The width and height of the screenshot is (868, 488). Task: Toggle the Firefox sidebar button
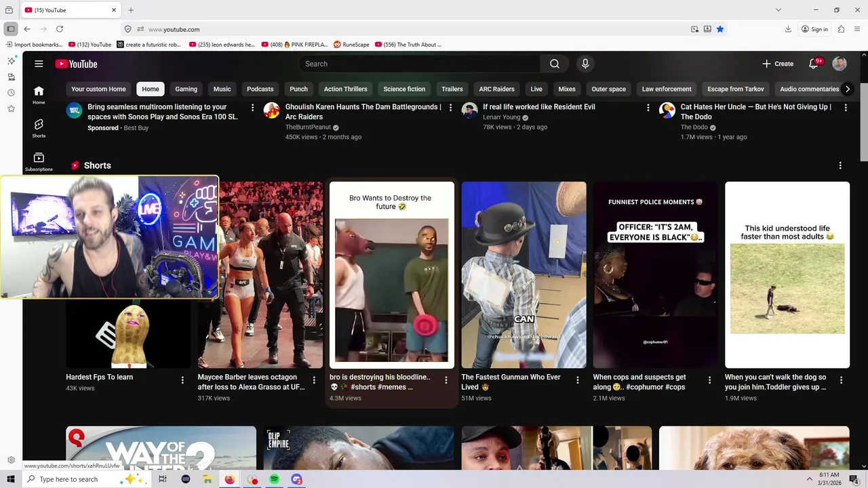(x=11, y=29)
